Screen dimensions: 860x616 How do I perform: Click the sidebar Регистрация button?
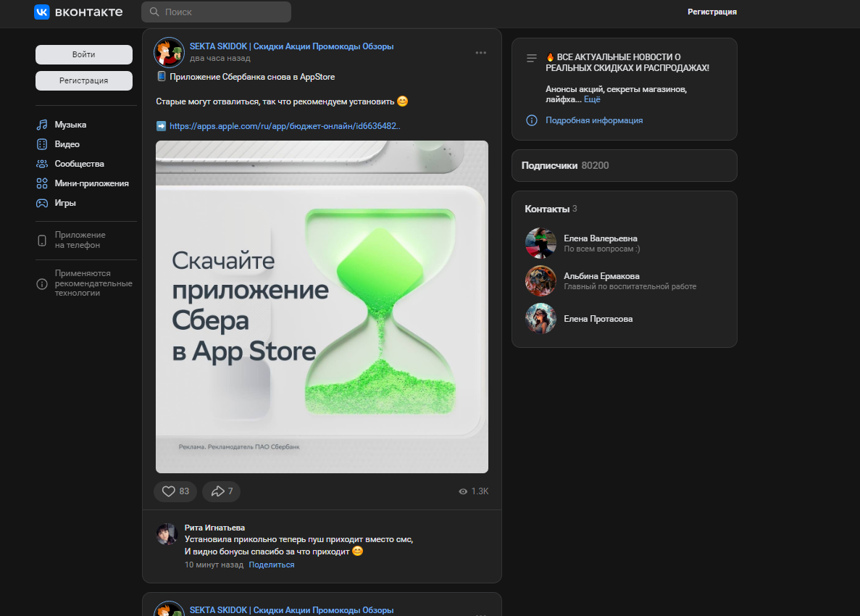pyautogui.click(x=84, y=80)
